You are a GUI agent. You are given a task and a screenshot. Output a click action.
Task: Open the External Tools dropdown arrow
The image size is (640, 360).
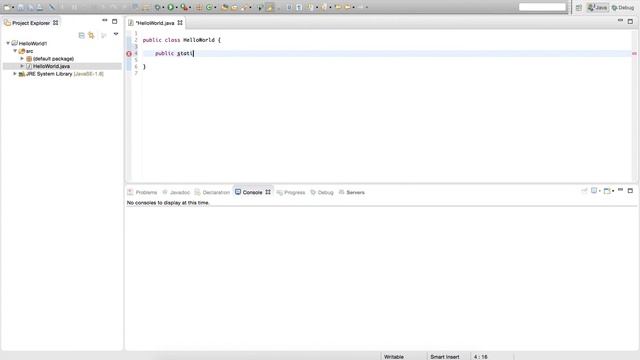[190, 7]
